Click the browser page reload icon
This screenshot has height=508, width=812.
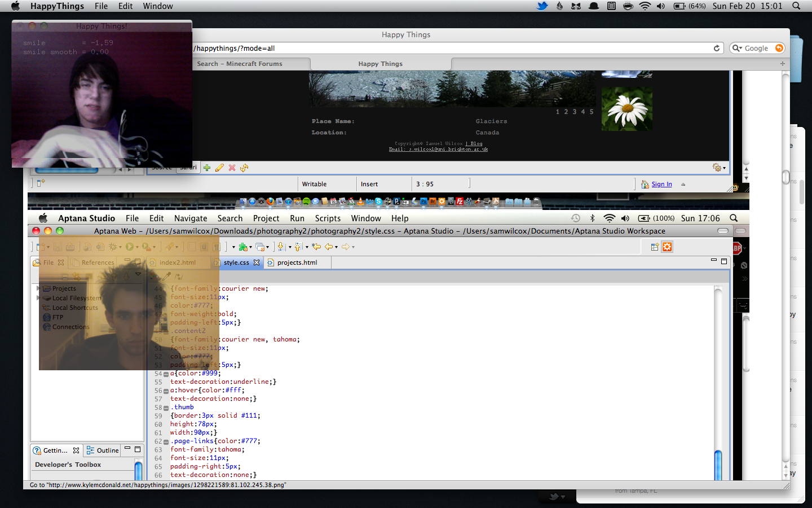(717, 49)
